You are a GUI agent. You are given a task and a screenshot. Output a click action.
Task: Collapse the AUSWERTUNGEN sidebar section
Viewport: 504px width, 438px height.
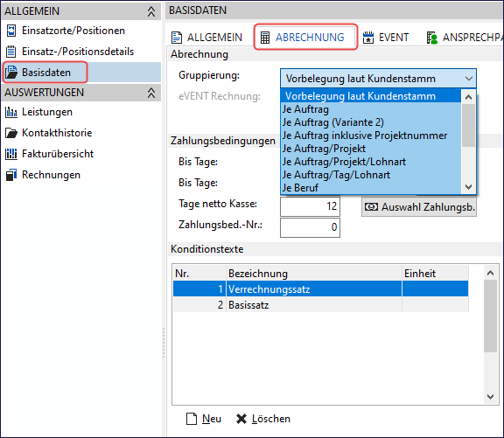(x=151, y=93)
